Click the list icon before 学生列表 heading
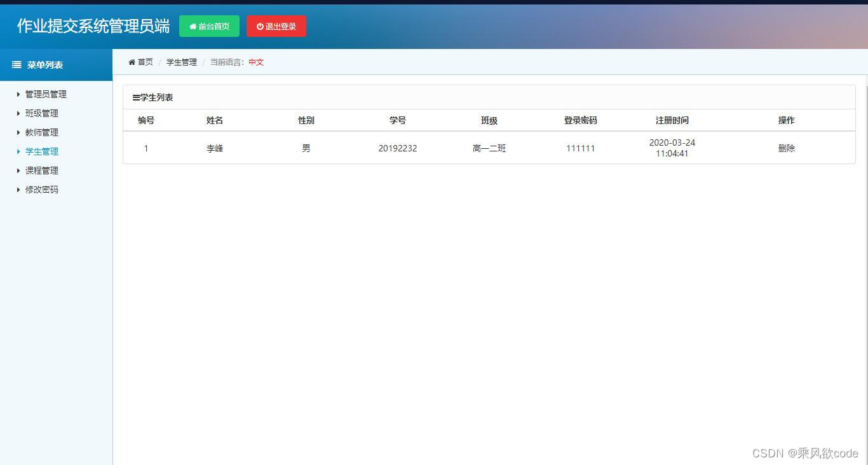This screenshot has width=868, height=465. 135,97
